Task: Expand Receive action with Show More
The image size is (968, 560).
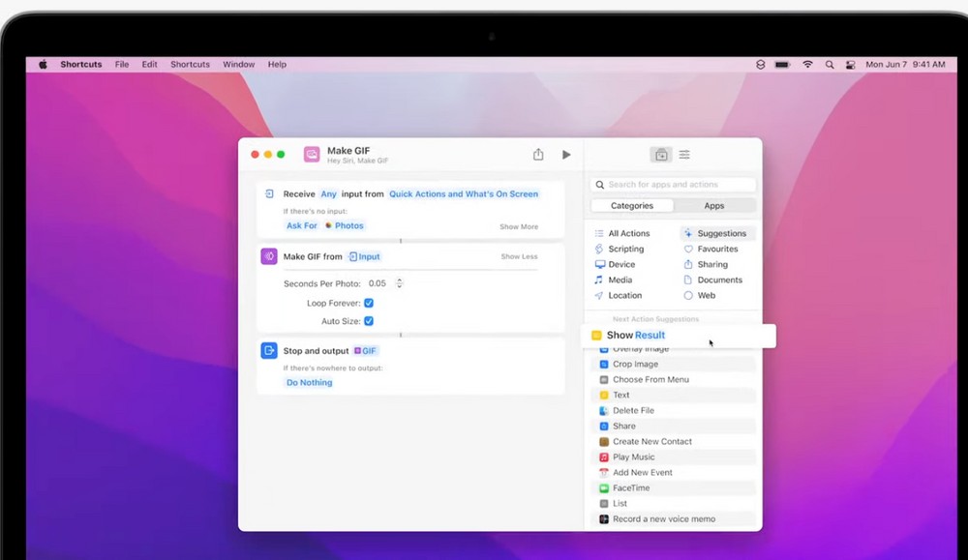Action: (519, 227)
